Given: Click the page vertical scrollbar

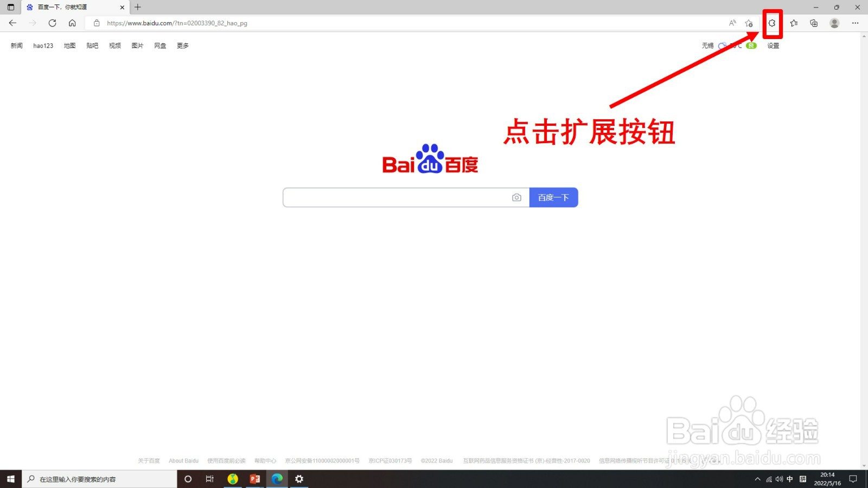Looking at the screenshot, I should 864,251.
